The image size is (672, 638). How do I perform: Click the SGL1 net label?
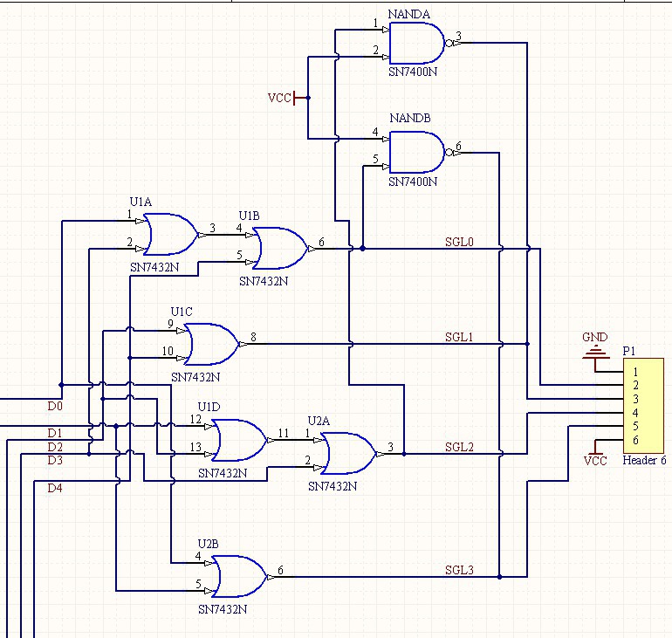459,337
